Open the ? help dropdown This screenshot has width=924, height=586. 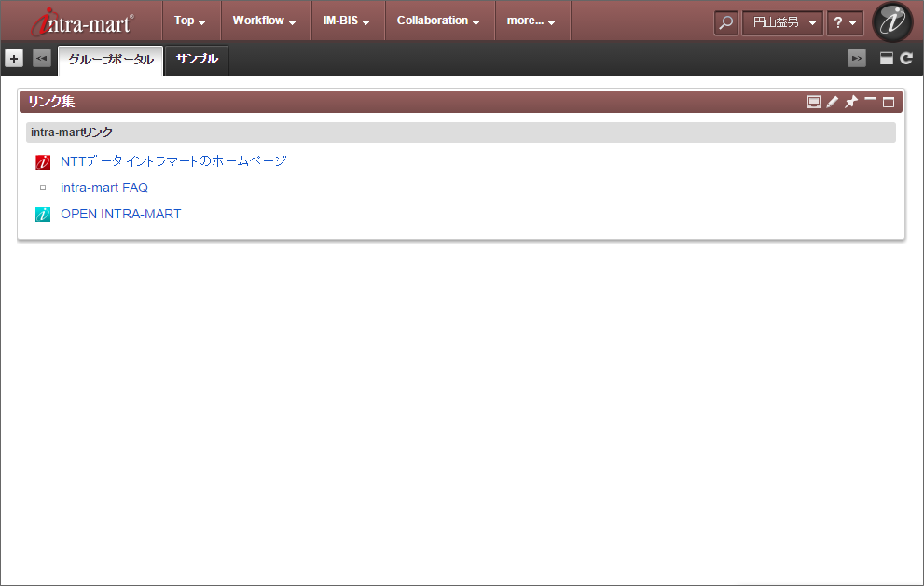(x=845, y=23)
